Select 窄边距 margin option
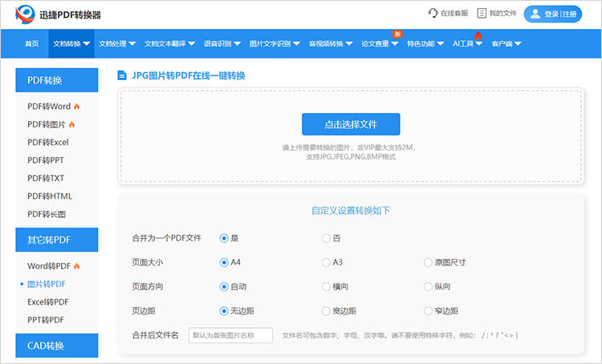The width and height of the screenshot is (602, 364). point(428,311)
